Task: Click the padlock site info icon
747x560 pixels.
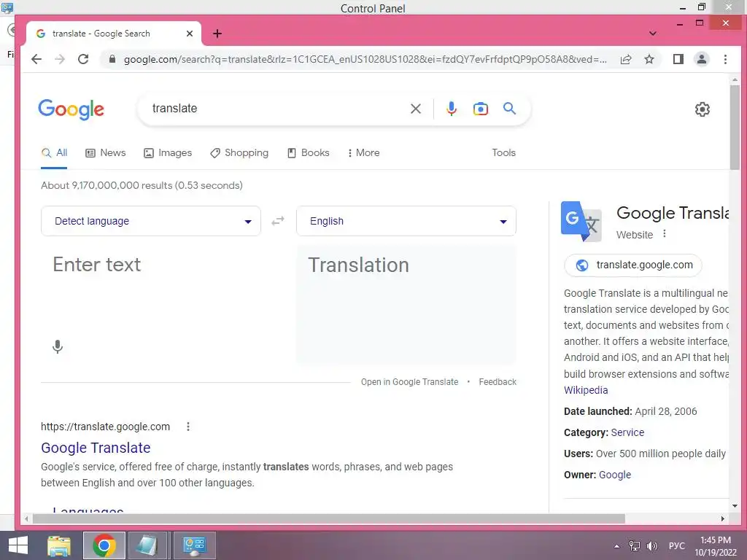Action: (112, 59)
